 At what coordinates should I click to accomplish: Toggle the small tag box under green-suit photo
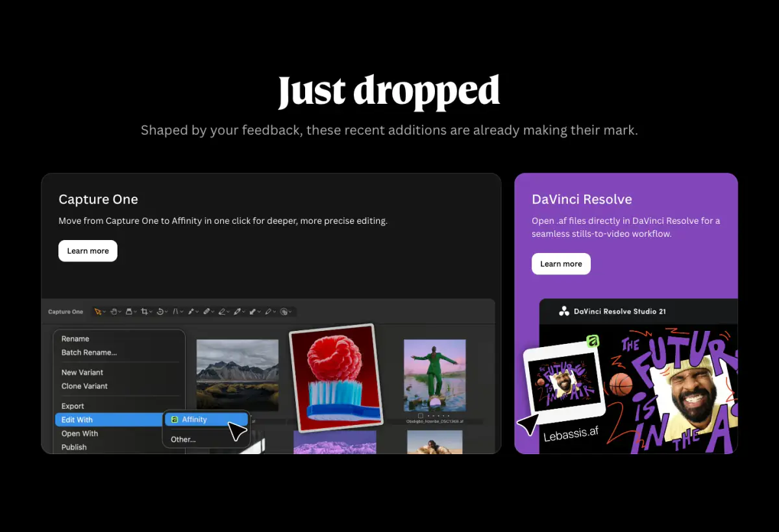click(421, 415)
